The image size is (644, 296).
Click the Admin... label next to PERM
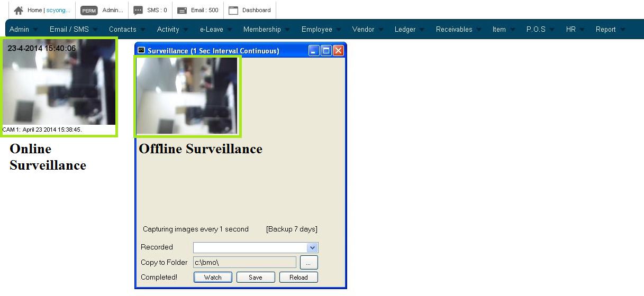113,11
